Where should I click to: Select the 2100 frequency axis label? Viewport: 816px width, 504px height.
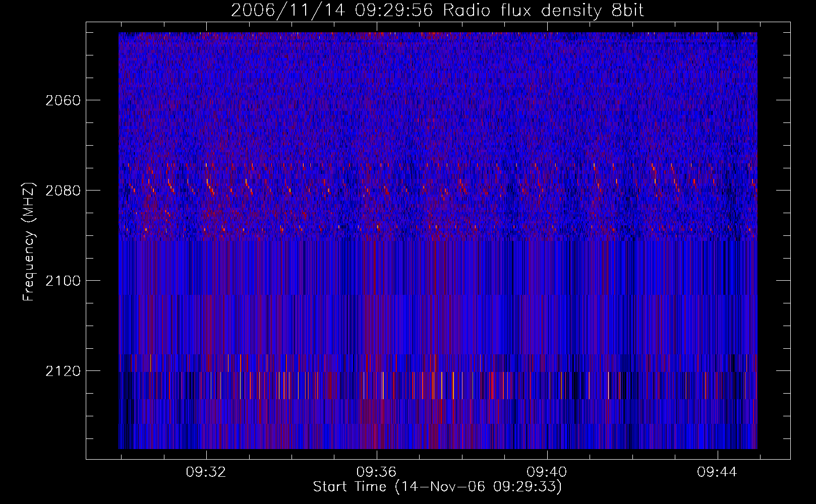point(63,281)
